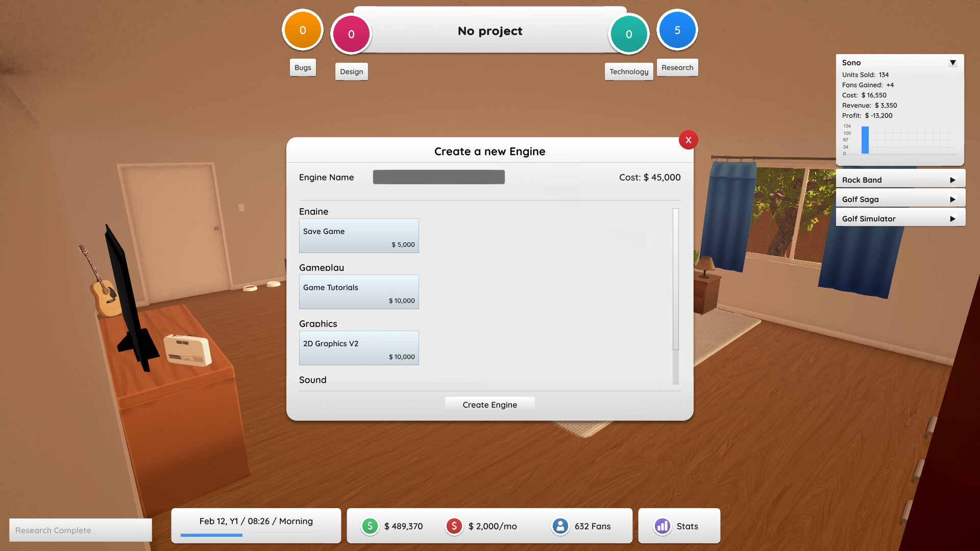Viewport: 980px width, 551px height.
Task: Click the Engine Name text field
Action: tap(438, 177)
